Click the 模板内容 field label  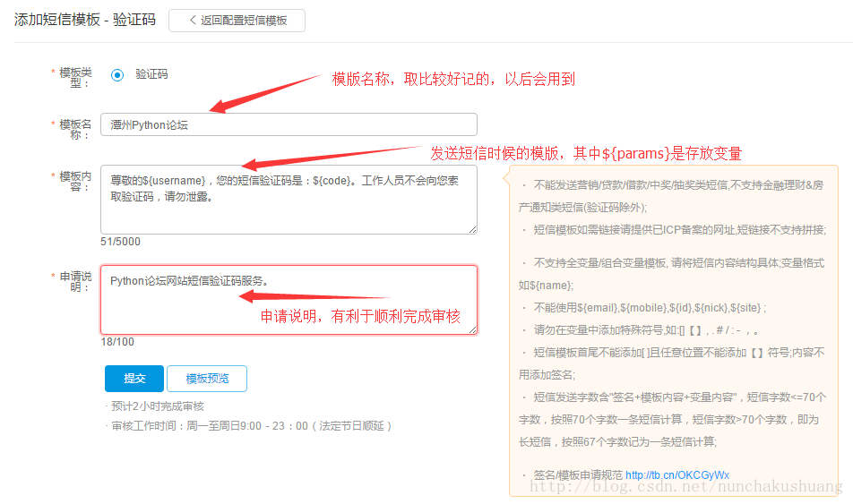(x=75, y=182)
